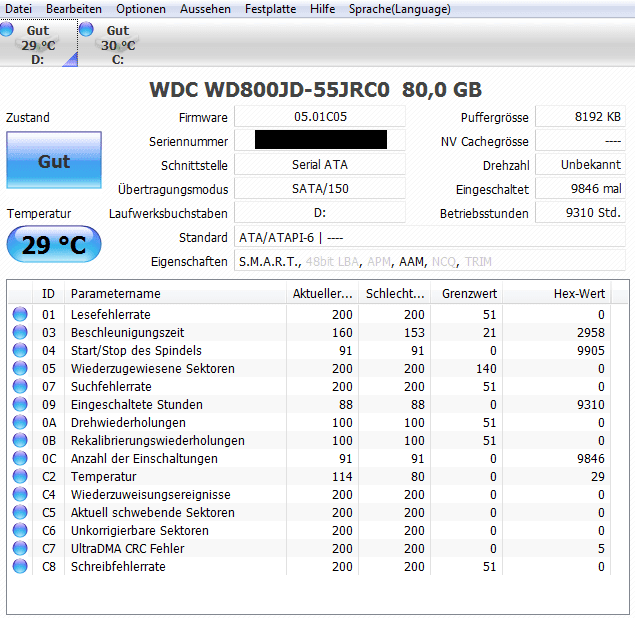The height and width of the screenshot is (618, 635).
Task: Click the status orb for Wiederzuweisungsereignisse
Action: coord(20,494)
